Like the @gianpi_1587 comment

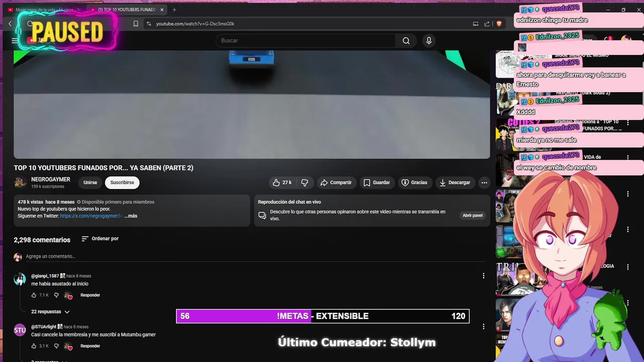point(34,295)
